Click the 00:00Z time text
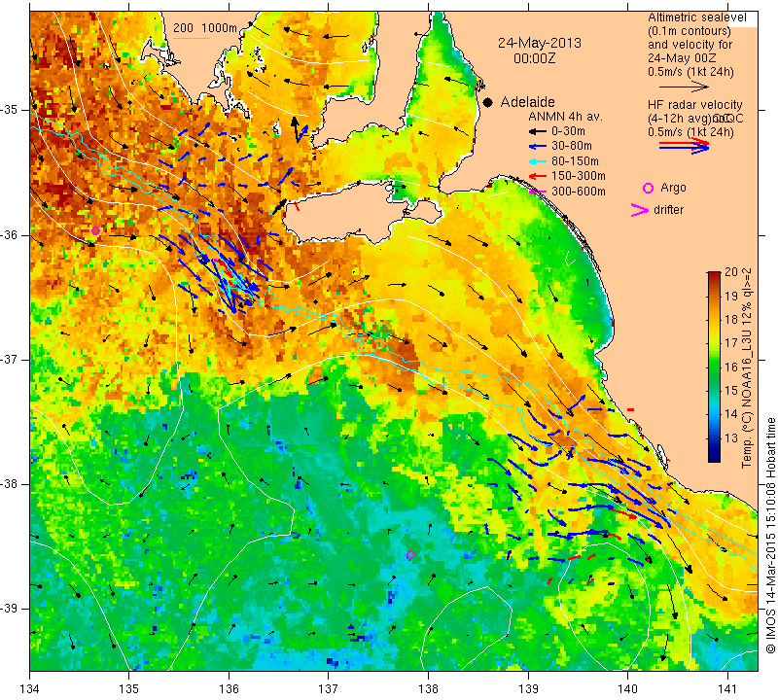This screenshot has width=778, height=700. pos(534,58)
